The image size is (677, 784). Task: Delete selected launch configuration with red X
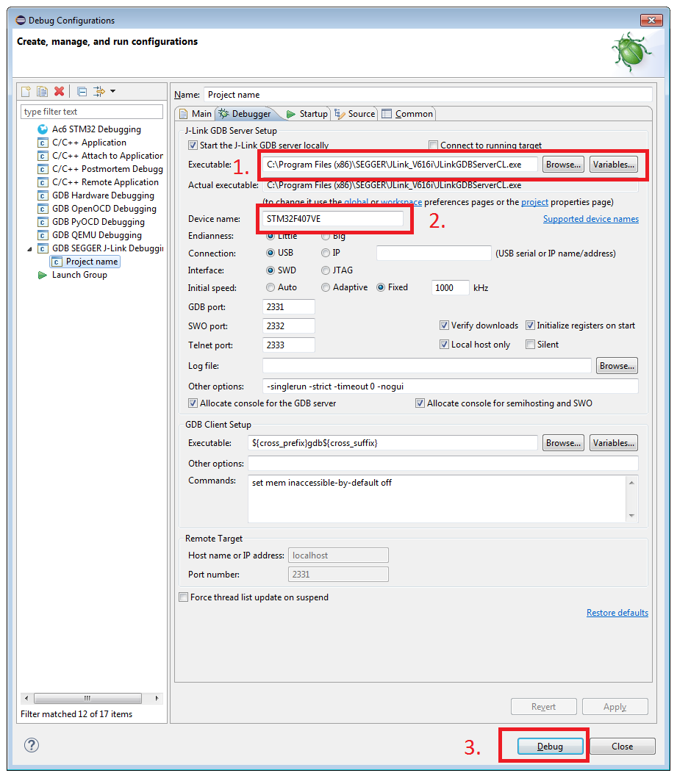pos(59,91)
